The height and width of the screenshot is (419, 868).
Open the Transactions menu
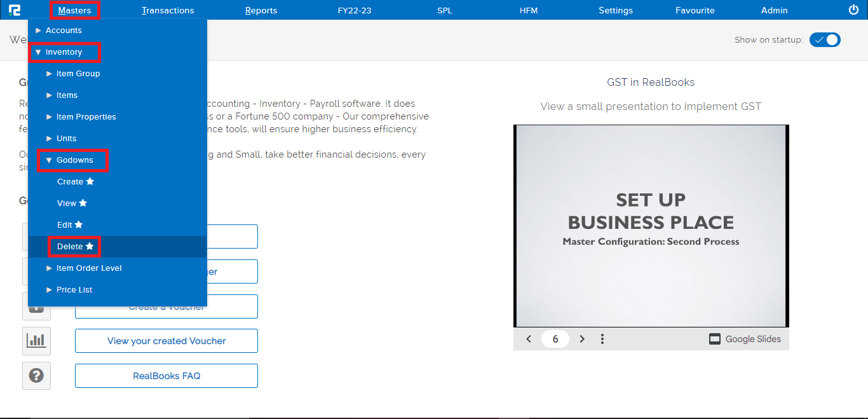click(x=168, y=10)
